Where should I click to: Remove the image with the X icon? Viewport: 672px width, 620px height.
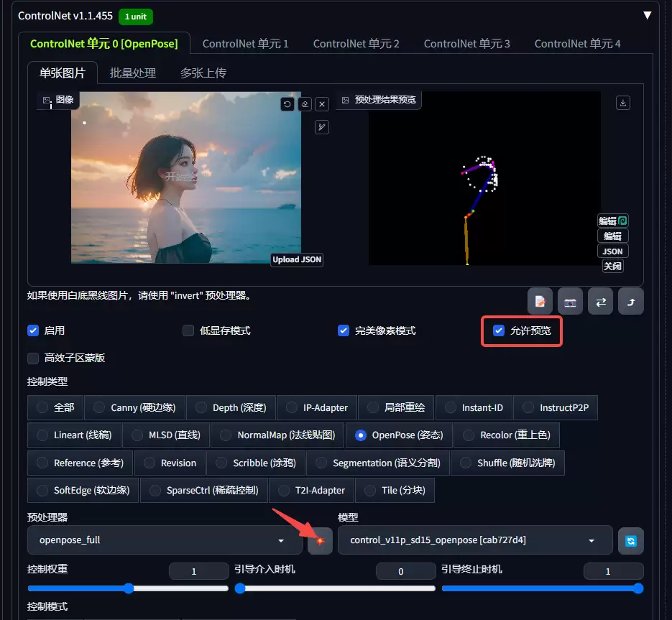[x=322, y=103]
